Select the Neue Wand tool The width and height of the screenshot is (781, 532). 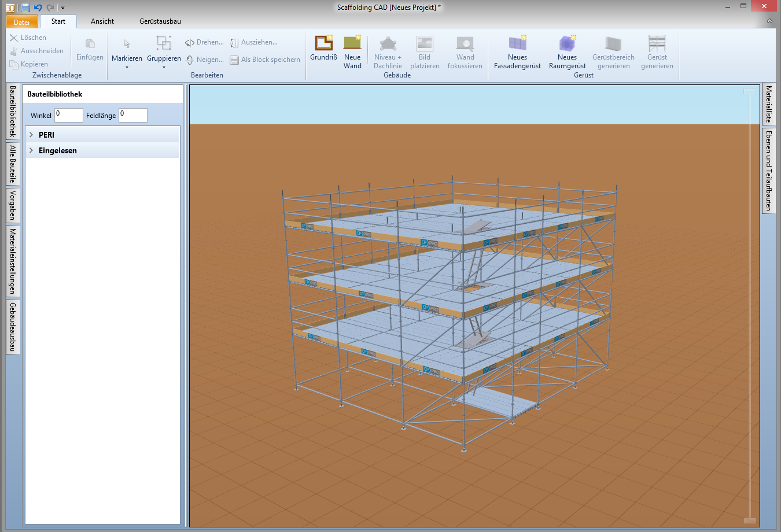tap(352, 43)
